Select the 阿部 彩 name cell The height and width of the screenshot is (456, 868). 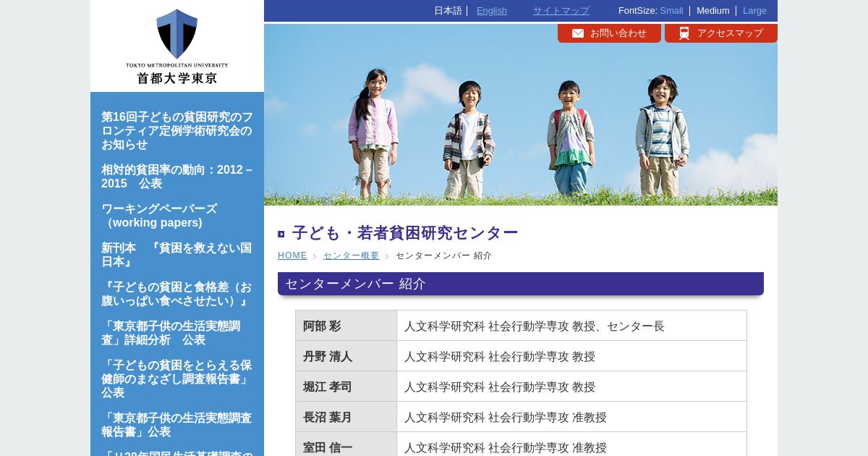coord(346,326)
